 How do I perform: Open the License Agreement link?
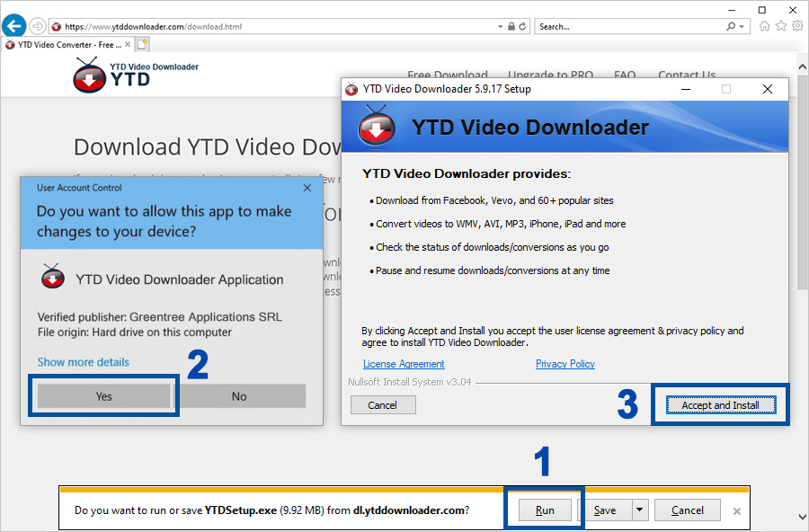tap(404, 364)
